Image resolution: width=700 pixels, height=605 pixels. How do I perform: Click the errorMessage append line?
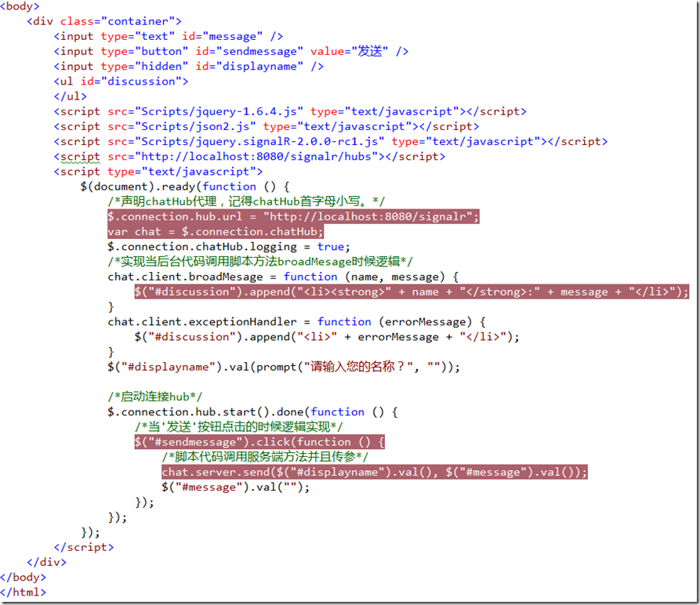pyautogui.click(x=327, y=337)
